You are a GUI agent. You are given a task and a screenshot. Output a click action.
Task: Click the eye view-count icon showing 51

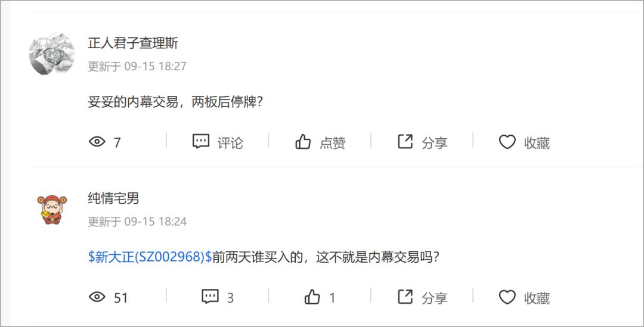click(x=97, y=297)
